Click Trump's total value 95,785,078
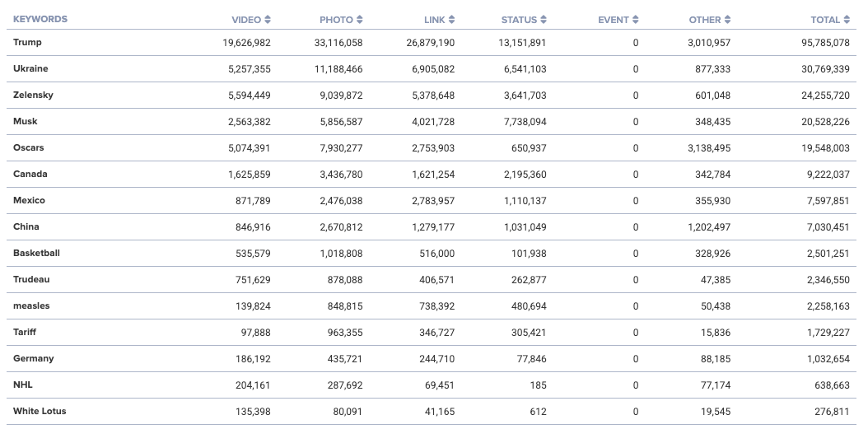 [821, 43]
